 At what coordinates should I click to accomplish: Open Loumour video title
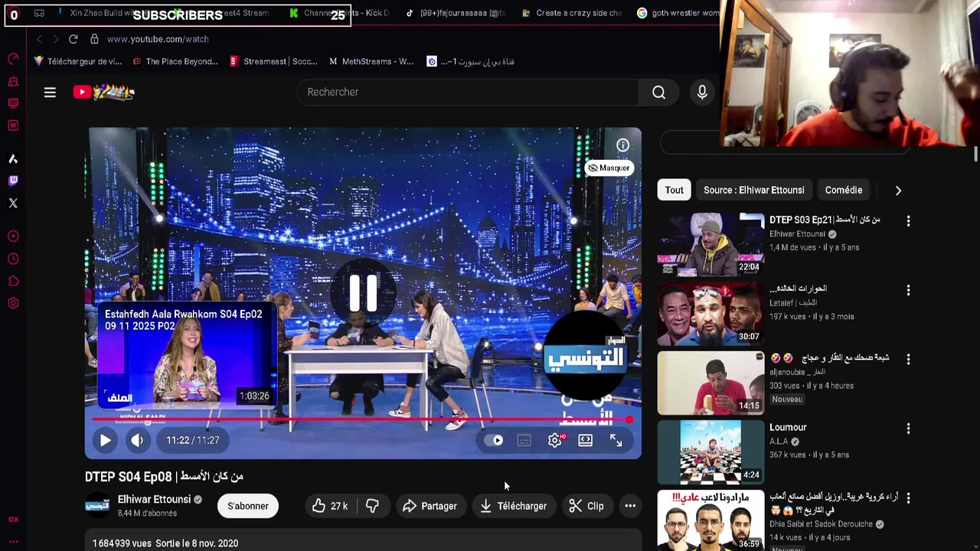pyautogui.click(x=788, y=427)
